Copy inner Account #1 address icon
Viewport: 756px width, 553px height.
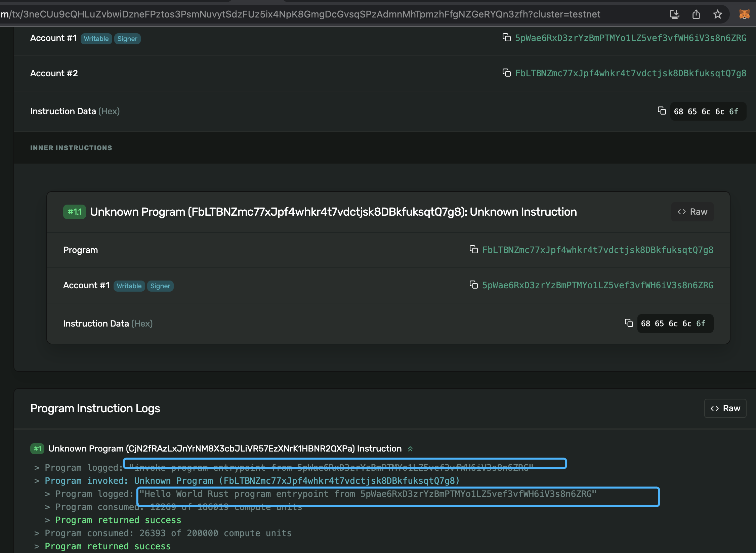473,285
